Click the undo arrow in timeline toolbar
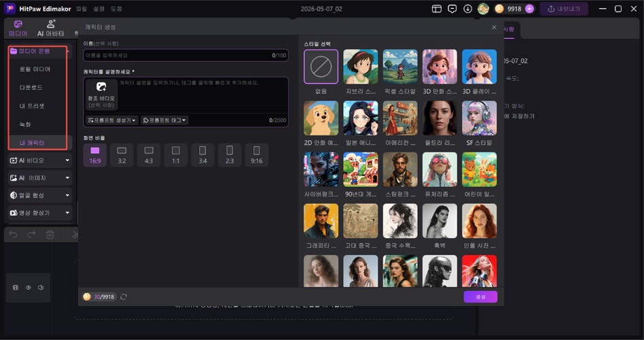The image size is (644, 340). (13, 235)
